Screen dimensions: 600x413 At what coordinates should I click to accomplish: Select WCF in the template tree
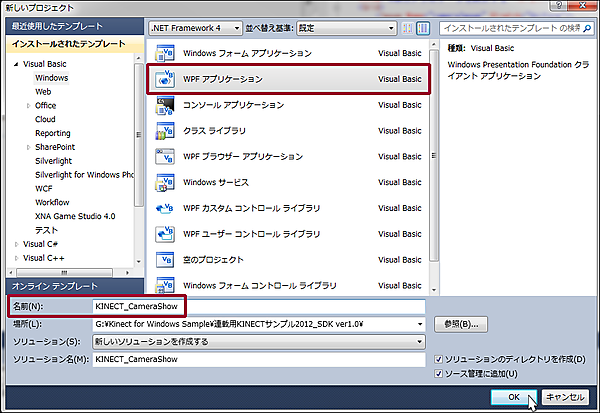coord(44,189)
